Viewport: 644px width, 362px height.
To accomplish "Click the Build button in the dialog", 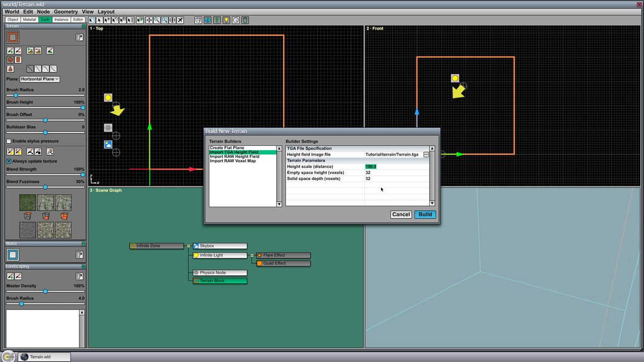I will [x=425, y=214].
